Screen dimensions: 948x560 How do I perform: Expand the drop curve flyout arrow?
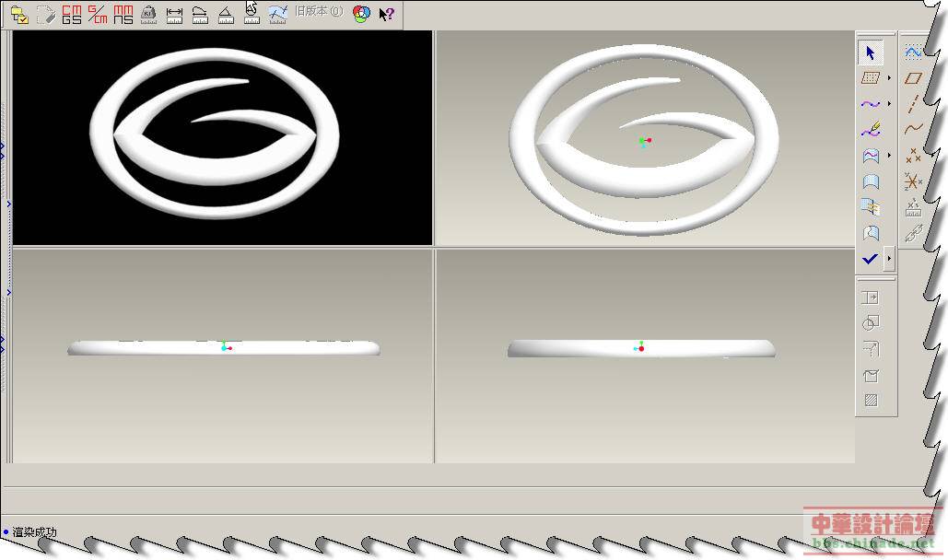click(x=889, y=156)
